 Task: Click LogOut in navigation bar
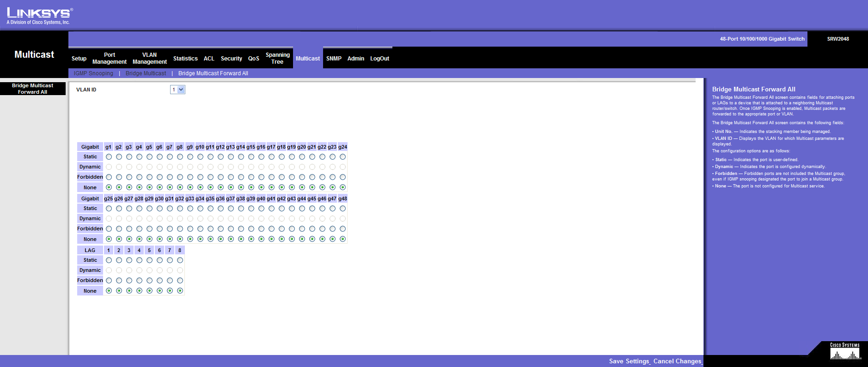click(x=379, y=59)
